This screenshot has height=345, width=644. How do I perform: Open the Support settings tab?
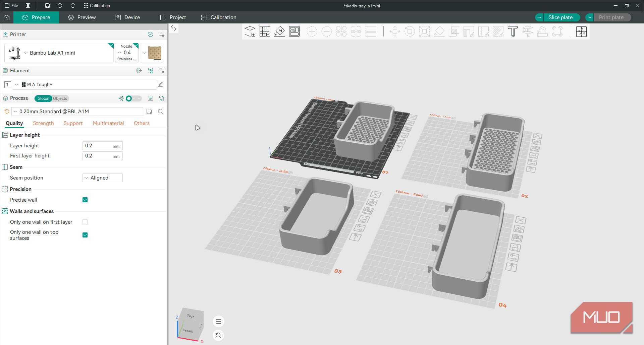click(73, 123)
